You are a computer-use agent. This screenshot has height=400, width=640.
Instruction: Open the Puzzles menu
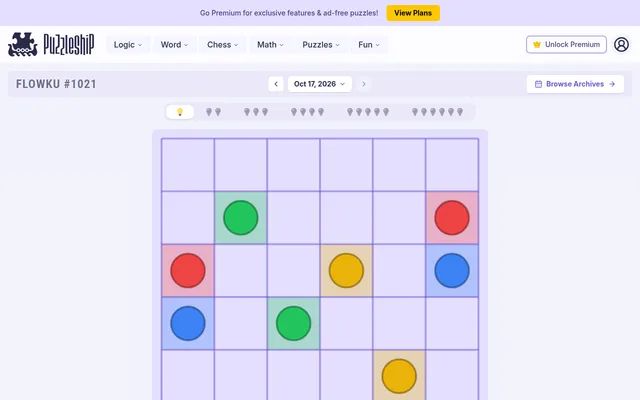pos(321,44)
